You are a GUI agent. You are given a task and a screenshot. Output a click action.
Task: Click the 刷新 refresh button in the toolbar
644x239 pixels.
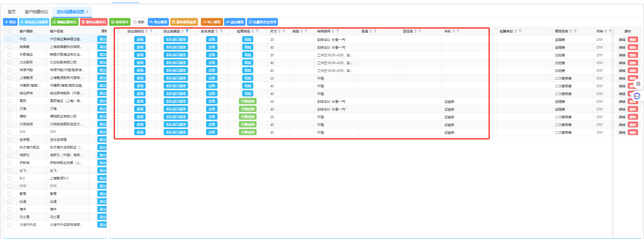pyautogui.click(x=139, y=22)
